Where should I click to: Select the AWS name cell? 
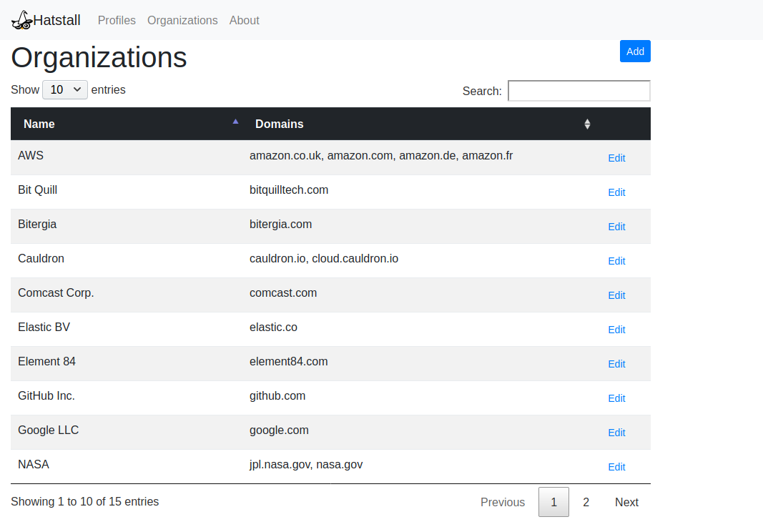pyautogui.click(x=127, y=158)
